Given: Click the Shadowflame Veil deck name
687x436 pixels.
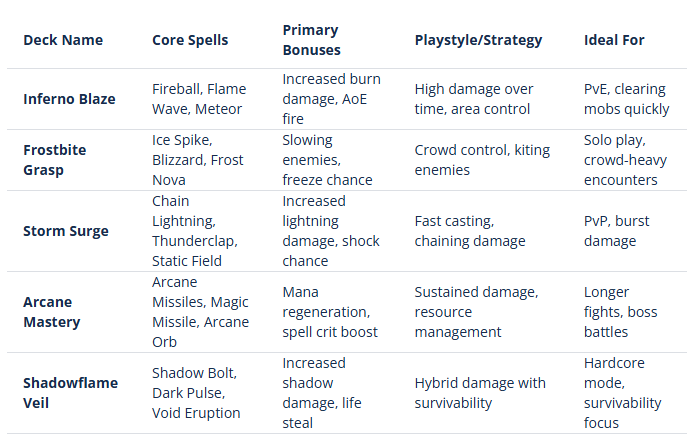Looking at the screenshot, I should point(70,393).
